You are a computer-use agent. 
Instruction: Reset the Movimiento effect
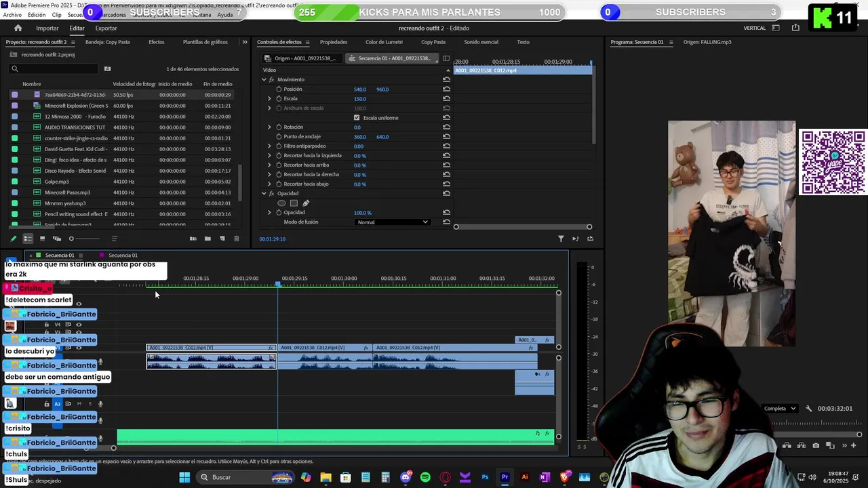point(446,79)
